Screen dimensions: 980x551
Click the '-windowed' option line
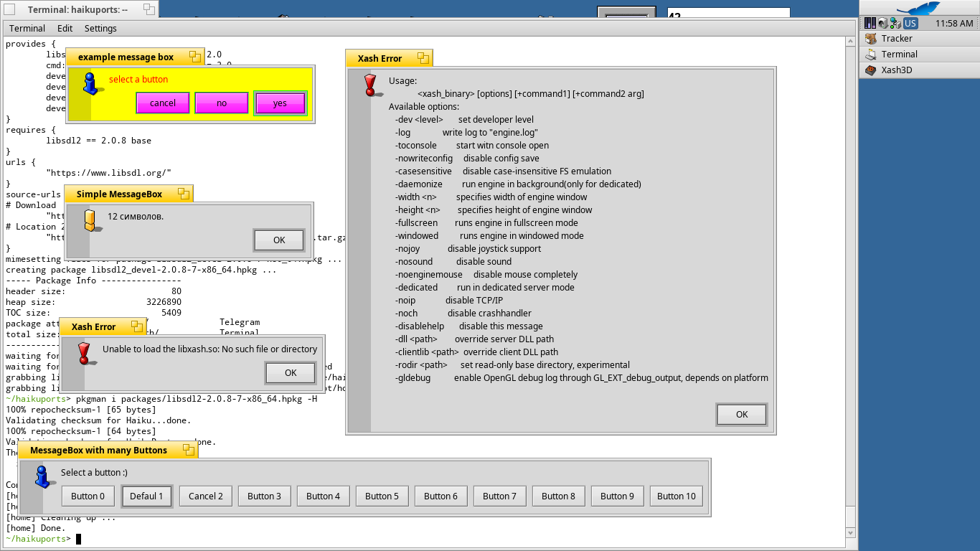pos(489,236)
